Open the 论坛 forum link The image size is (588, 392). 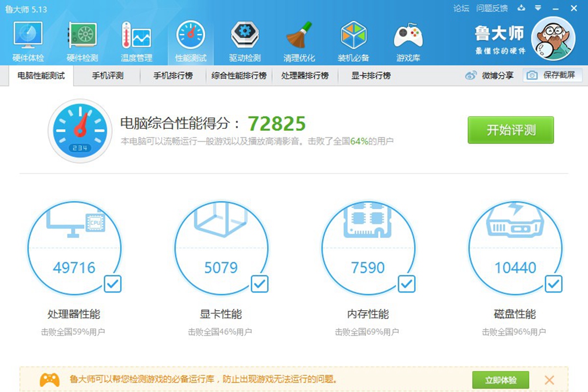461,8
